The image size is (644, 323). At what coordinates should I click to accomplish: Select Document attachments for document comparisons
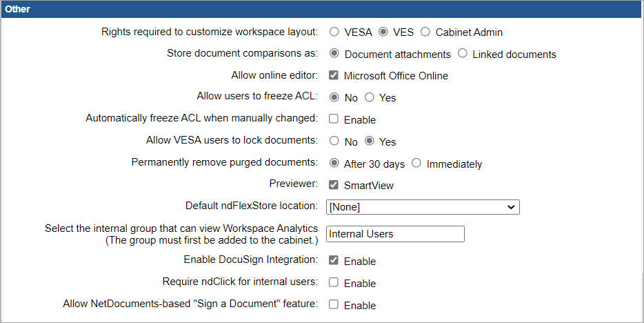(334, 54)
